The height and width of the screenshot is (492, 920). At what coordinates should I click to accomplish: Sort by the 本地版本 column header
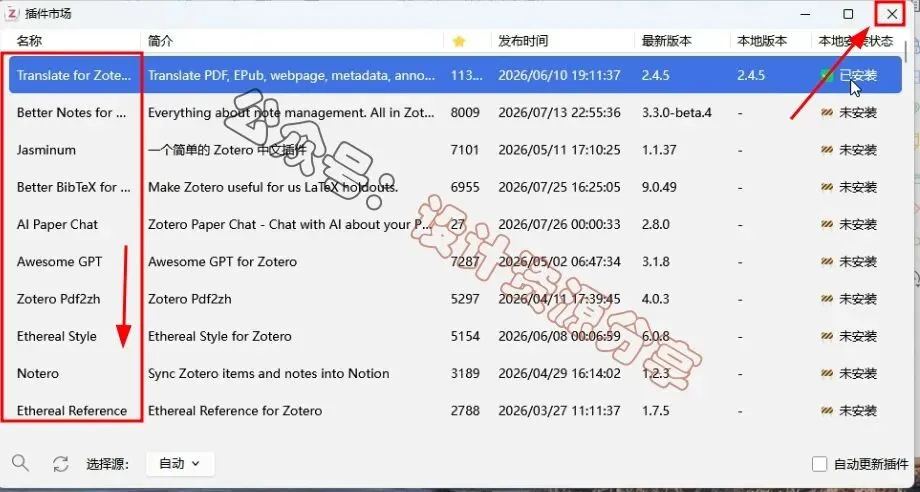[762, 41]
